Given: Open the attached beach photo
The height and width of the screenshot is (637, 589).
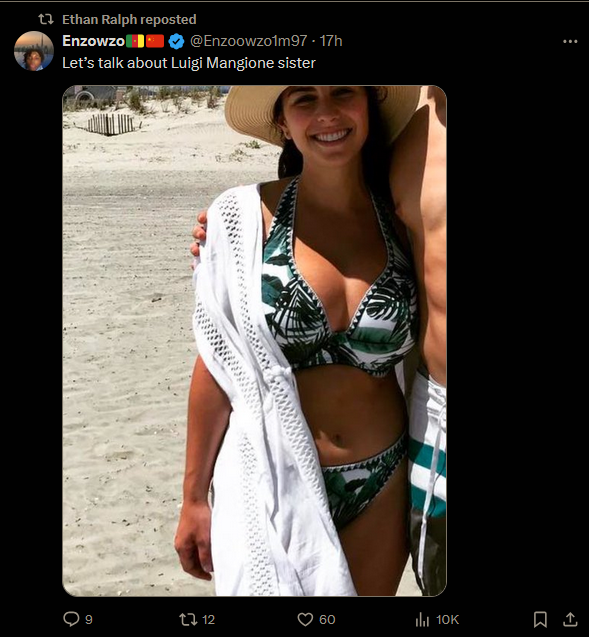Looking at the screenshot, I should tap(254, 340).
